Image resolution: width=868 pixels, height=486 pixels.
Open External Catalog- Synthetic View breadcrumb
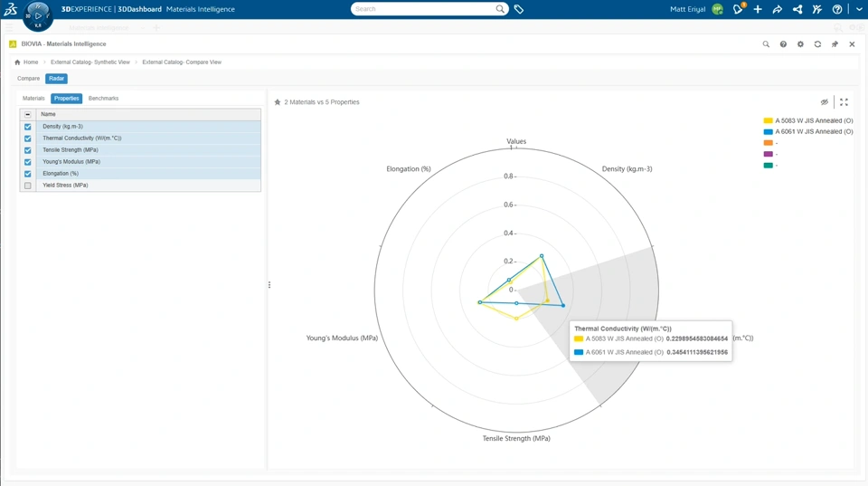point(90,62)
